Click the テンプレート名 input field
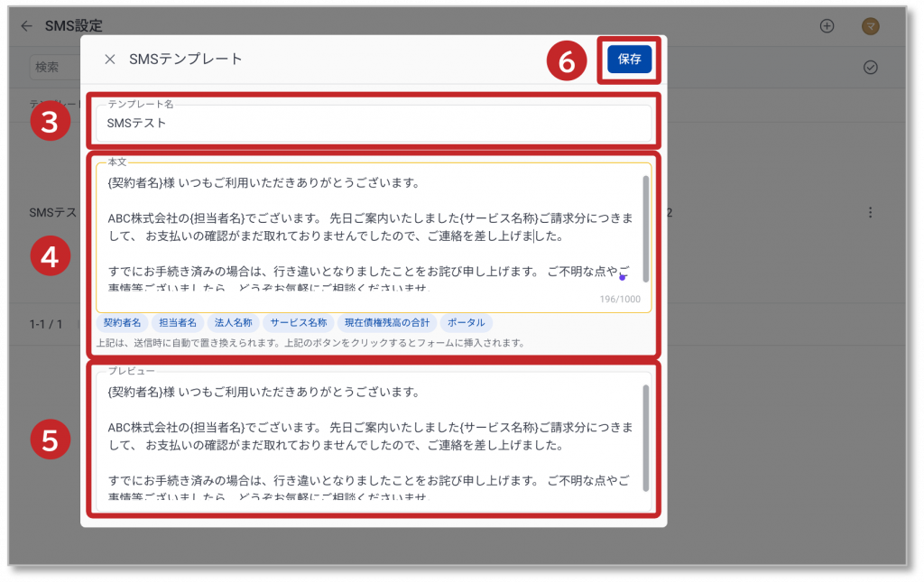924x583 pixels. tap(374, 124)
